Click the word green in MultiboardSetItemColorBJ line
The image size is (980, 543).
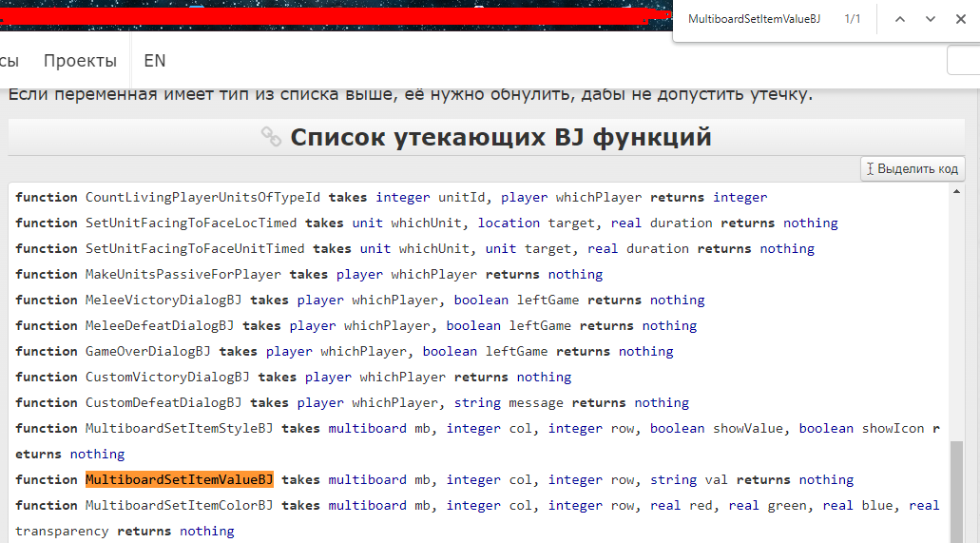[x=787, y=506]
